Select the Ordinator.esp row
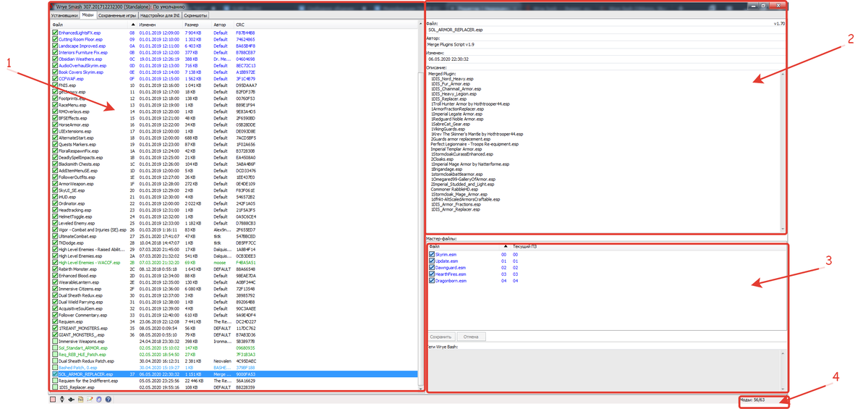The image size is (868, 409). [x=234, y=203]
